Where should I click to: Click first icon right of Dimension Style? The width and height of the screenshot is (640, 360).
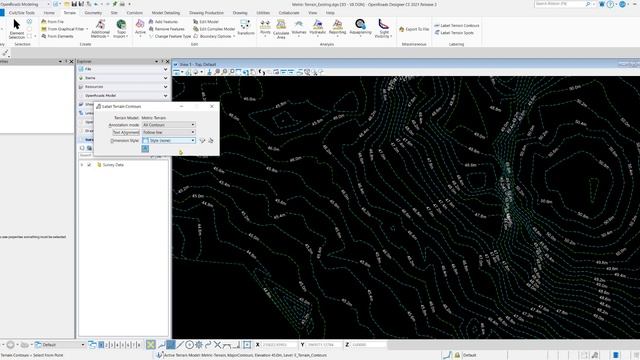[202, 140]
